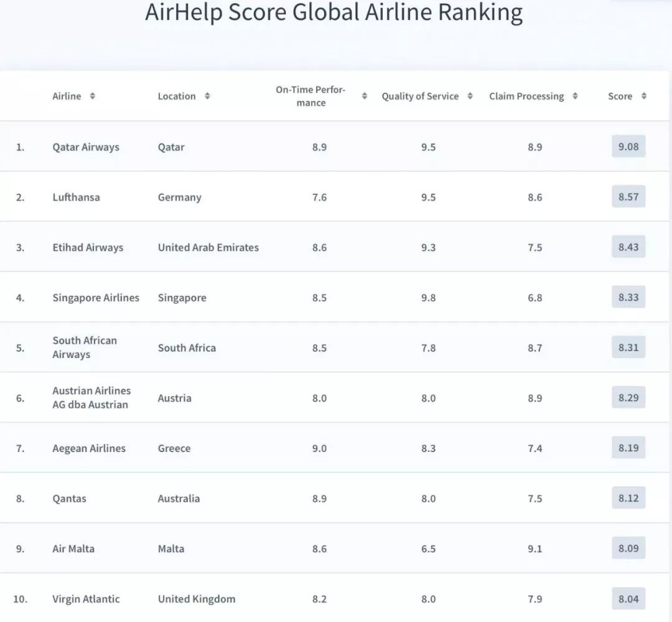Sort table by Airline column arrows

(x=92, y=97)
